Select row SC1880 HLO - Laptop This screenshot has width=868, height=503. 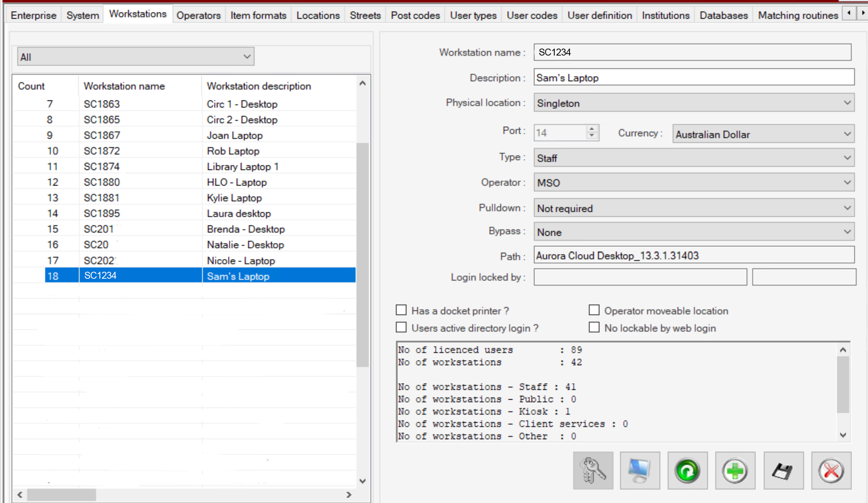(184, 182)
